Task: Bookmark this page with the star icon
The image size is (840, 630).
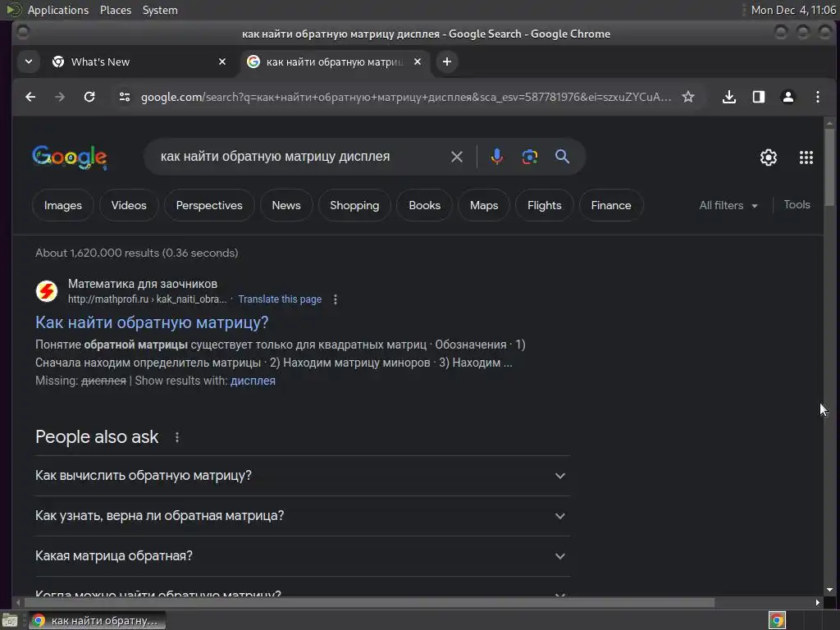Action: (688, 97)
